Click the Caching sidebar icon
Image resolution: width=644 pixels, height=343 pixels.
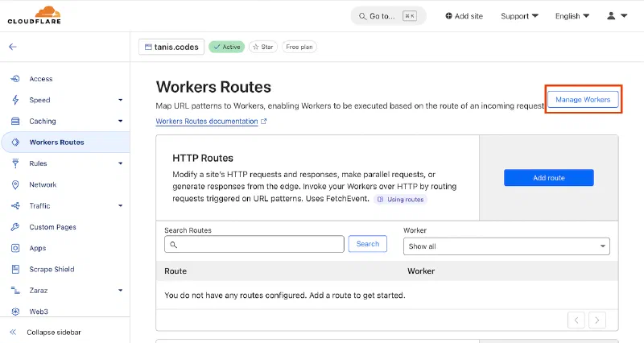pyautogui.click(x=15, y=122)
